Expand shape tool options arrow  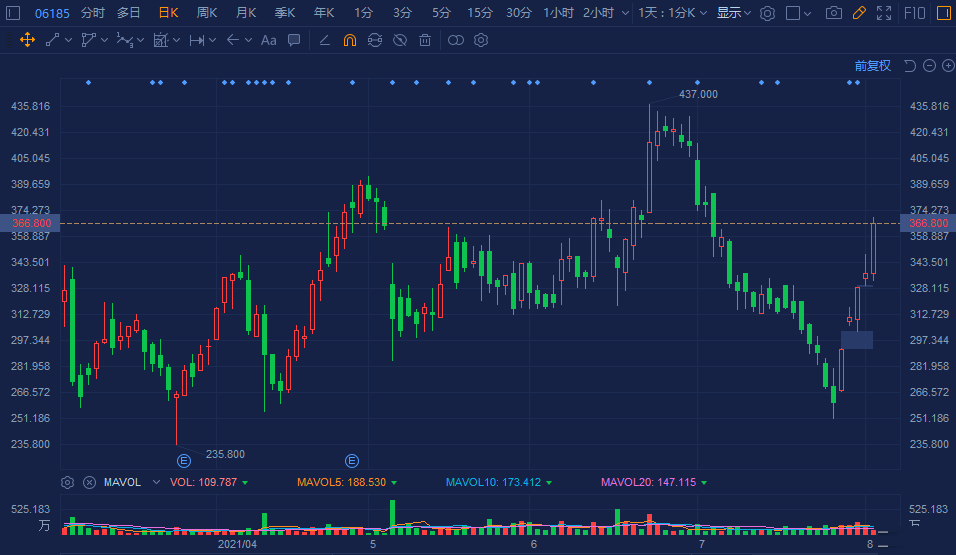[x=104, y=40]
